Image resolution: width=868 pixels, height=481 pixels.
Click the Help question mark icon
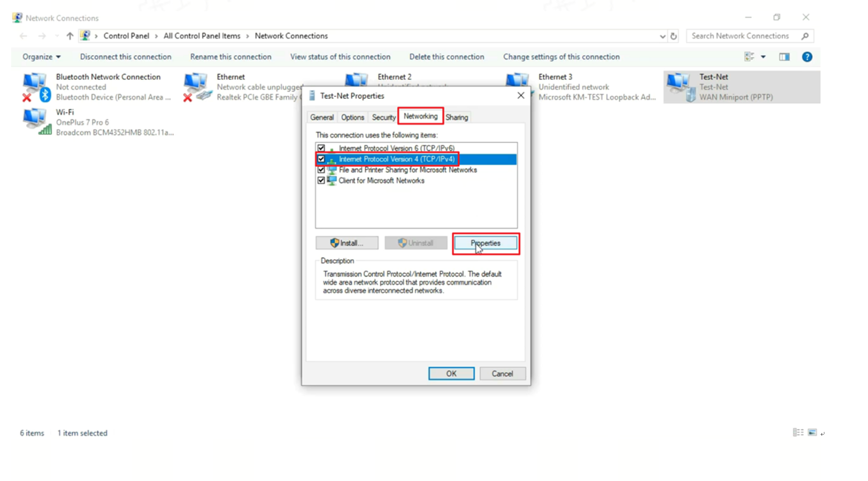[807, 57]
